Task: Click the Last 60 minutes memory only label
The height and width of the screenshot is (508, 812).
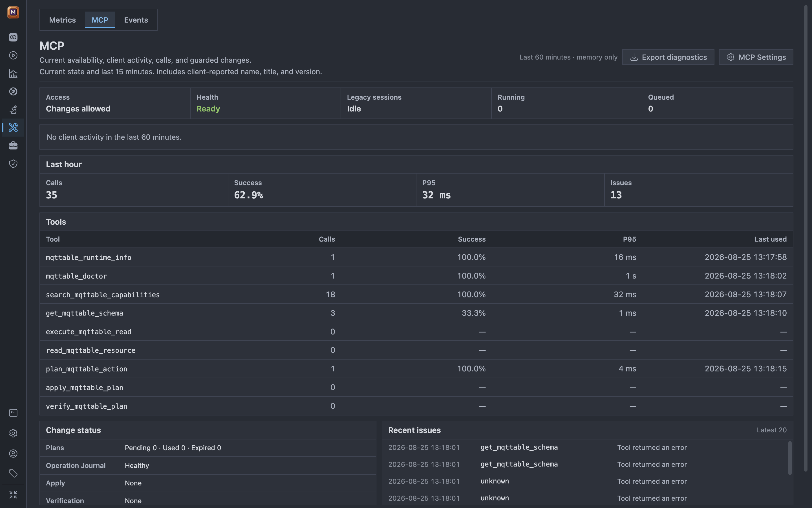Action: tap(568, 57)
